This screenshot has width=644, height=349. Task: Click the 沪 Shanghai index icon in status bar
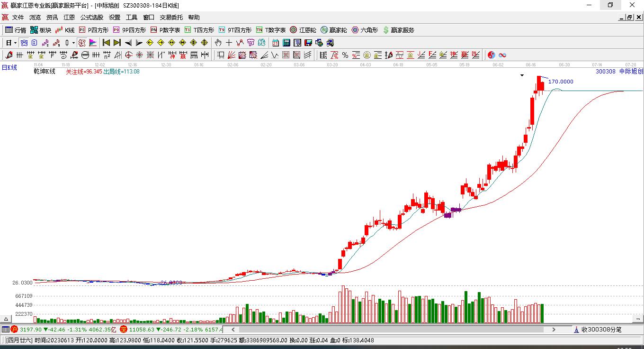click(14, 329)
